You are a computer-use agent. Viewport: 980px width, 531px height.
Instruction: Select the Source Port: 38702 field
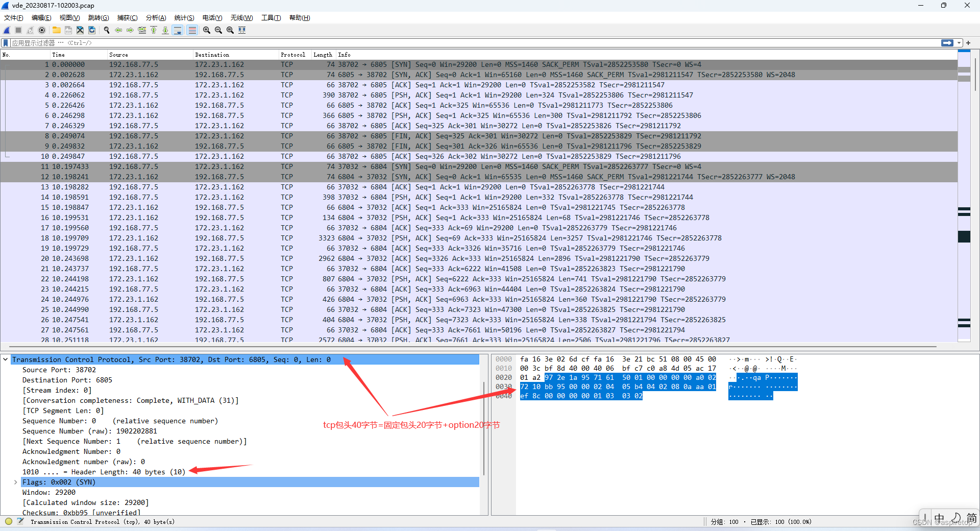[x=59, y=370]
